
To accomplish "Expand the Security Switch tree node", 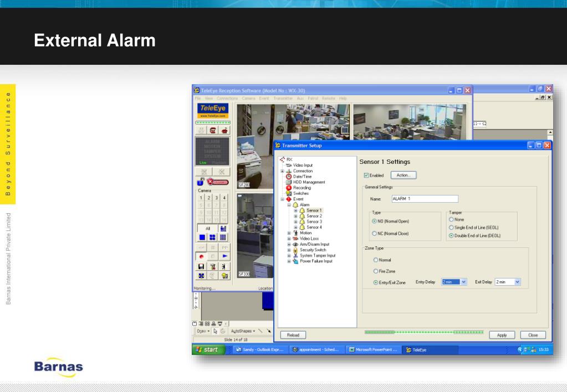I will coord(289,250).
